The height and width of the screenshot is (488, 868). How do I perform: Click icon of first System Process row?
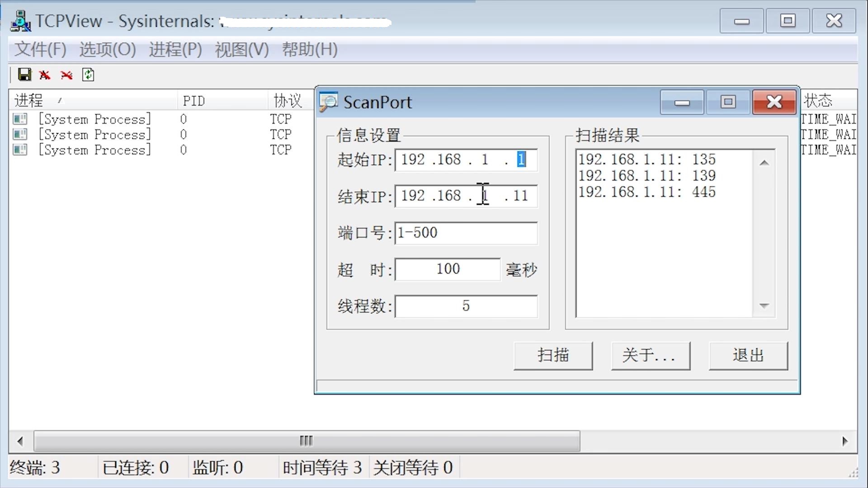pyautogui.click(x=20, y=119)
